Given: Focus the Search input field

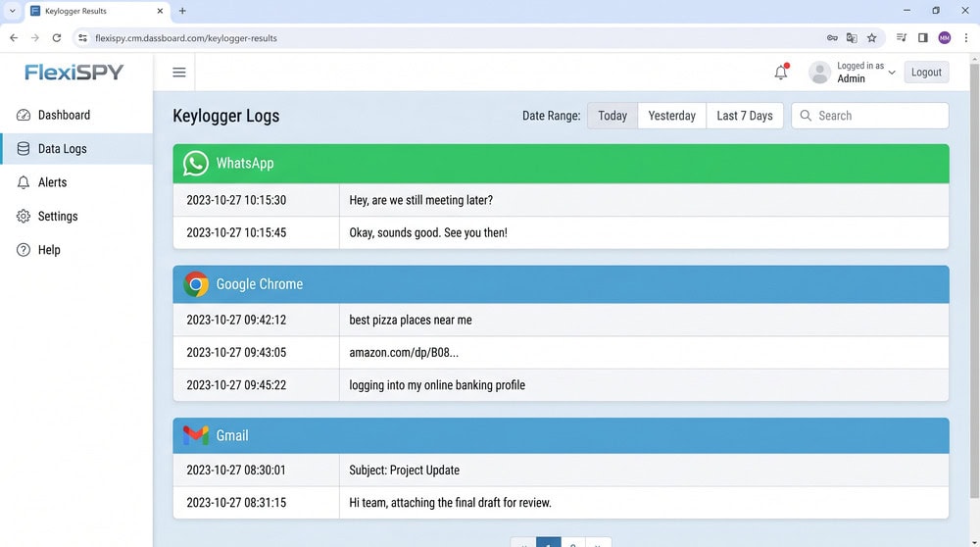Looking at the screenshot, I should 870,116.
